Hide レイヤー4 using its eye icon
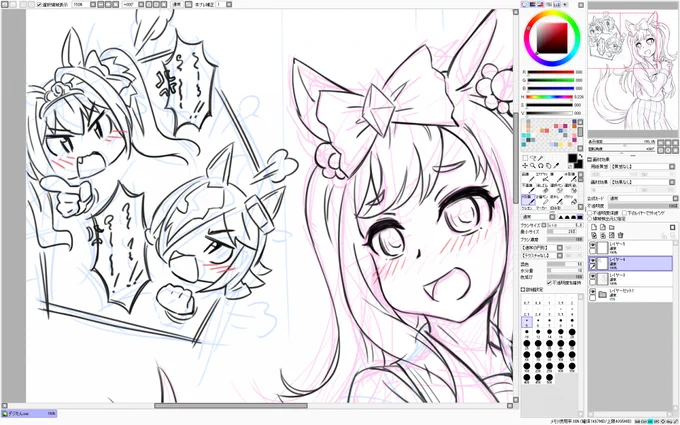Viewport: 680px width, 425px height. [x=593, y=260]
